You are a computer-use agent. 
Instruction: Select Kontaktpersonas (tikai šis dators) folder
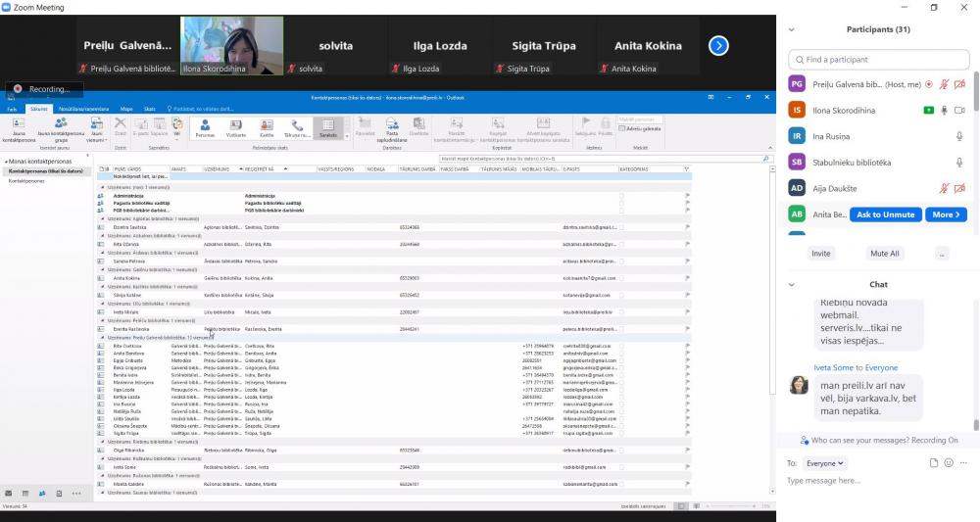coord(46,171)
